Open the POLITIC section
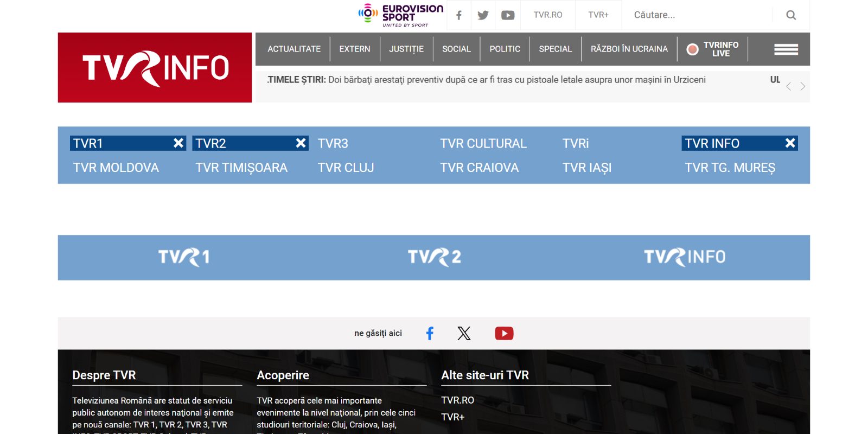The image size is (868, 434). [505, 49]
